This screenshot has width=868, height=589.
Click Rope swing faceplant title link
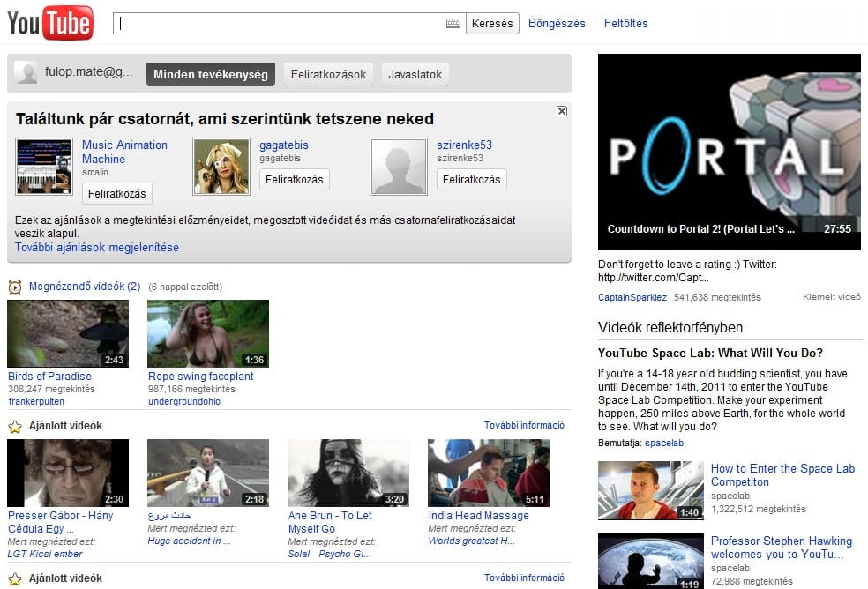(x=200, y=376)
